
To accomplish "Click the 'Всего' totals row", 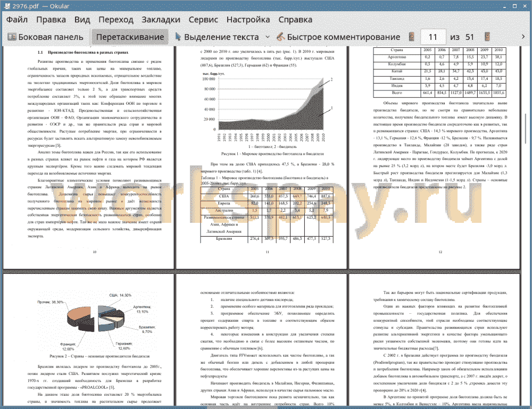I will tap(440, 93).
